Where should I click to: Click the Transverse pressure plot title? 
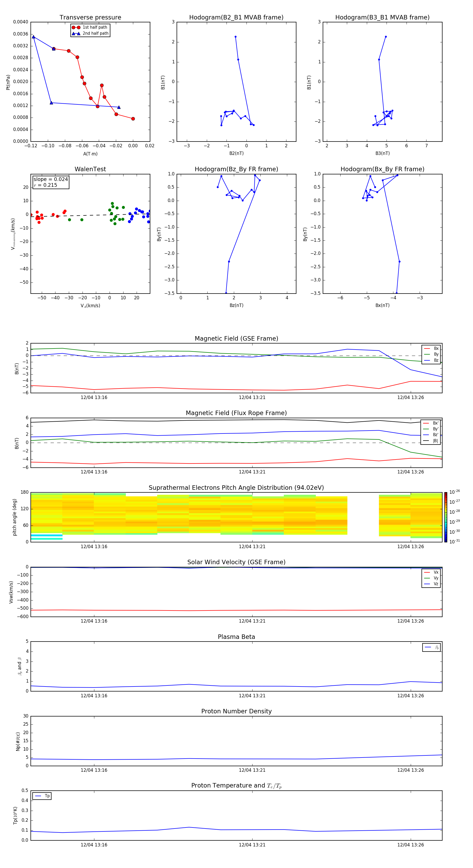point(90,18)
